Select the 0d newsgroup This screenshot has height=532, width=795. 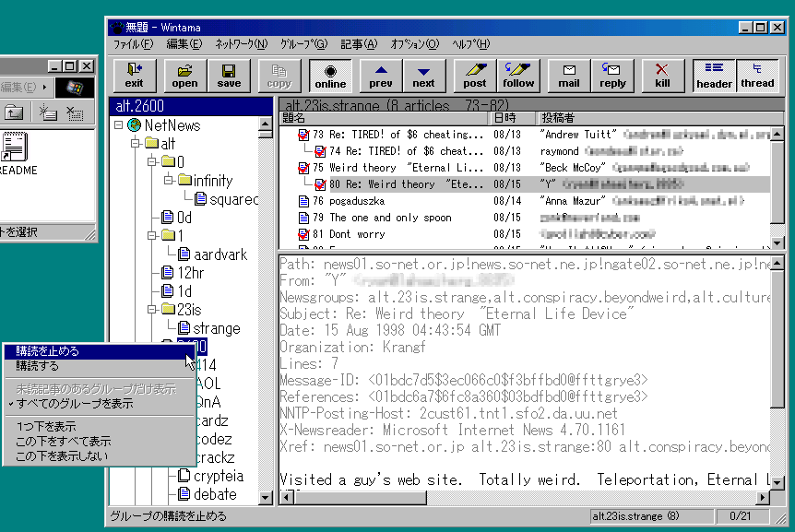click(x=184, y=218)
